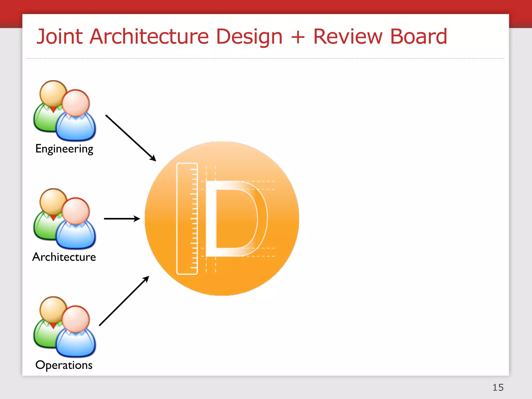Screen dimensions: 532x399
Task: Click the Engineering people group icon
Action: (64, 110)
